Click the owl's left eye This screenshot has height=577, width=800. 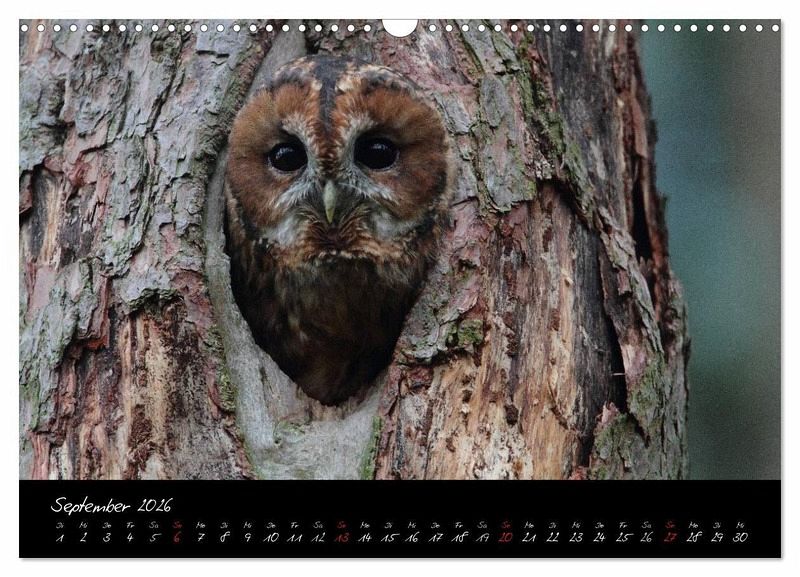click(287, 156)
